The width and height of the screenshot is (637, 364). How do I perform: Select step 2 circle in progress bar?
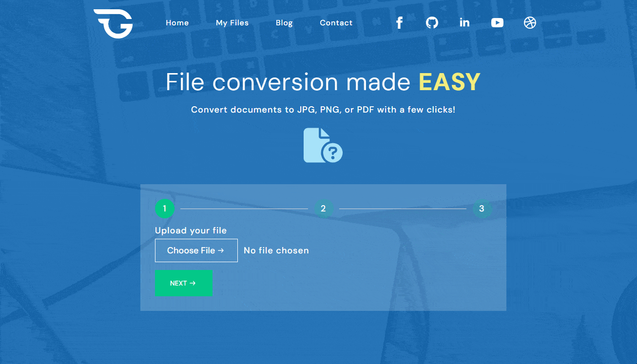[323, 209]
